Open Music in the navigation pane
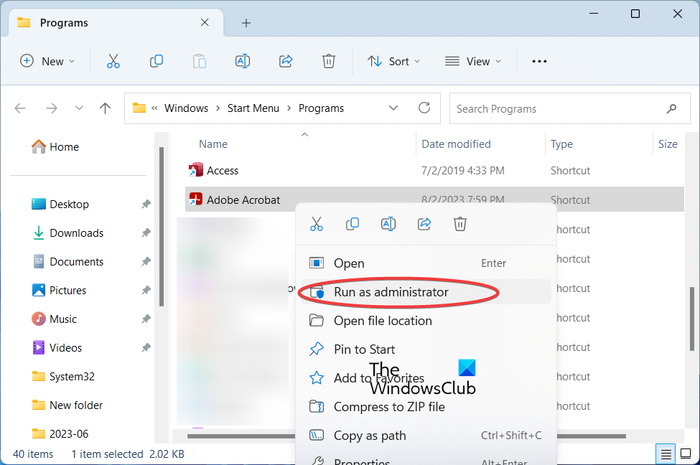Image resolution: width=700 pixels, height=465 pixels. tap(54, 319)
